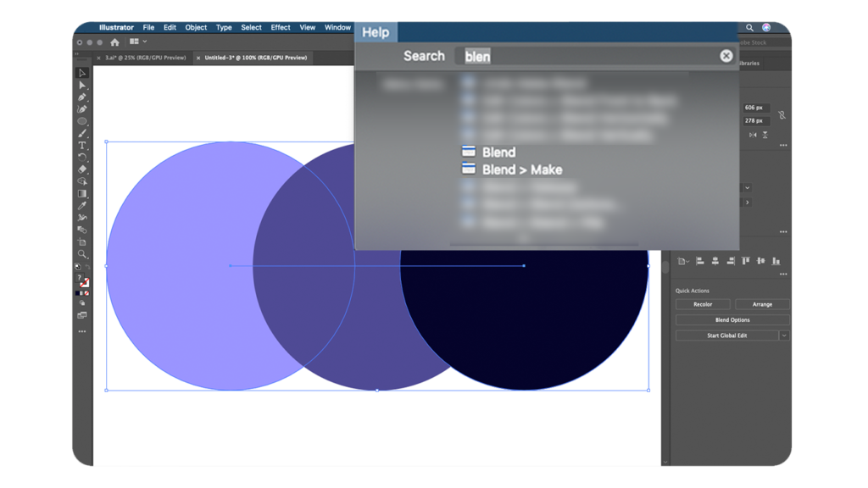Open Align section more options dots

783,274
